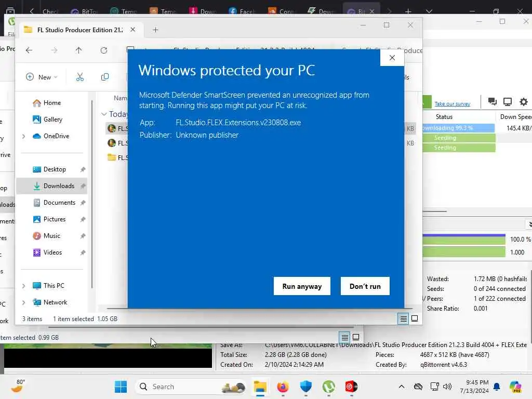This screenshot has width=532, height=399.
Task: Open uTorrent settings gear icon
Action: pyautogui.click(x=524, y=101)
